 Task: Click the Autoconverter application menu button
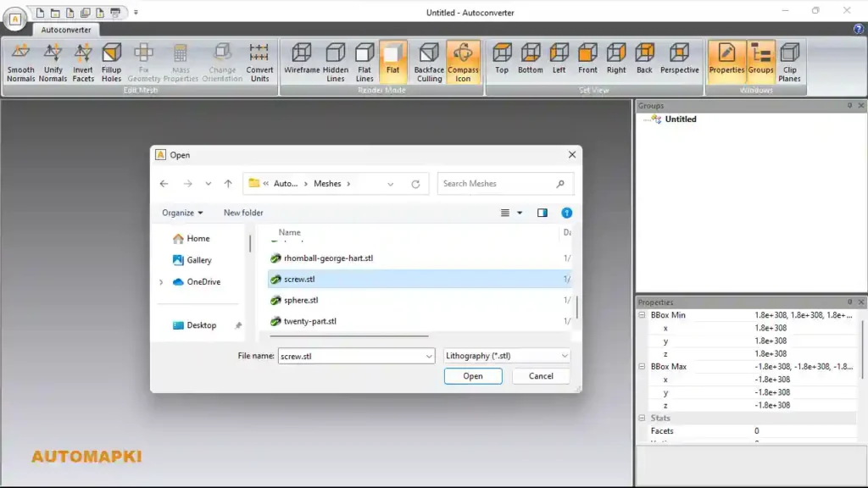click(15, 19)
